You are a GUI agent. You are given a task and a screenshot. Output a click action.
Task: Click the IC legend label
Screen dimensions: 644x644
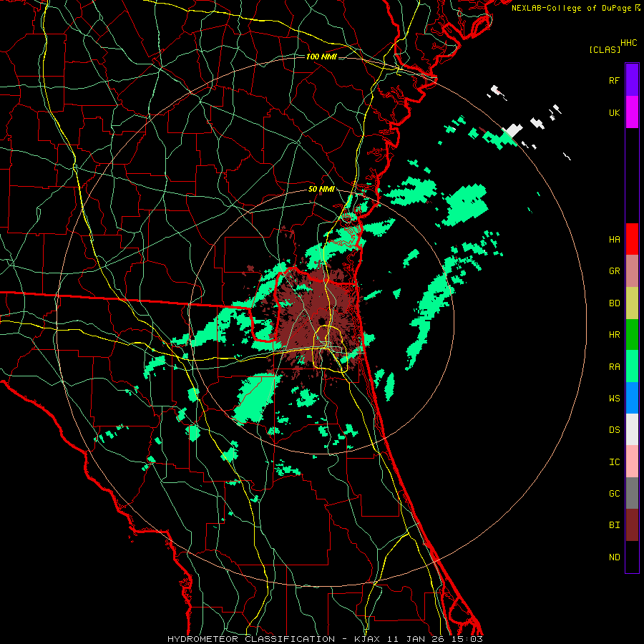614,462
